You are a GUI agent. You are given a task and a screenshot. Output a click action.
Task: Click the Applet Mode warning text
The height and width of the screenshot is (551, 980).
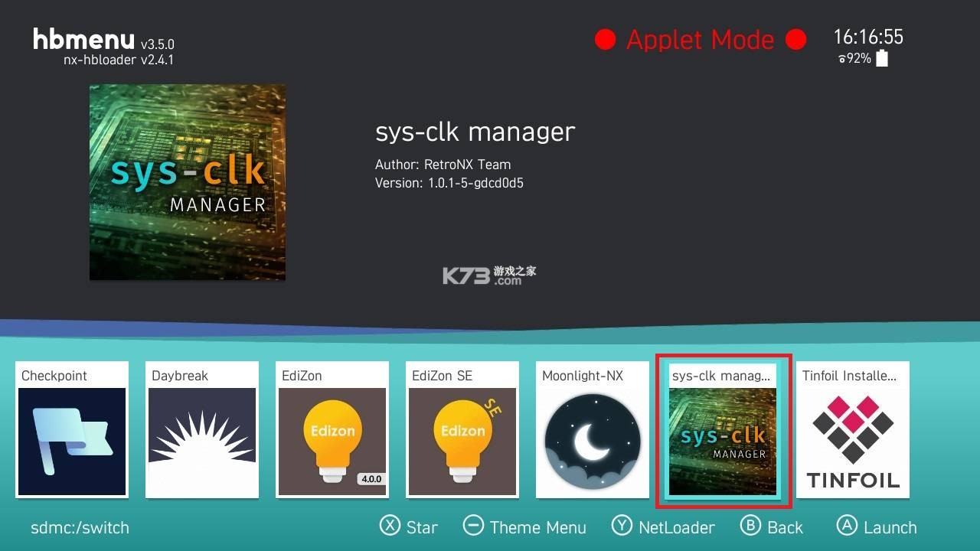[700, 39]
